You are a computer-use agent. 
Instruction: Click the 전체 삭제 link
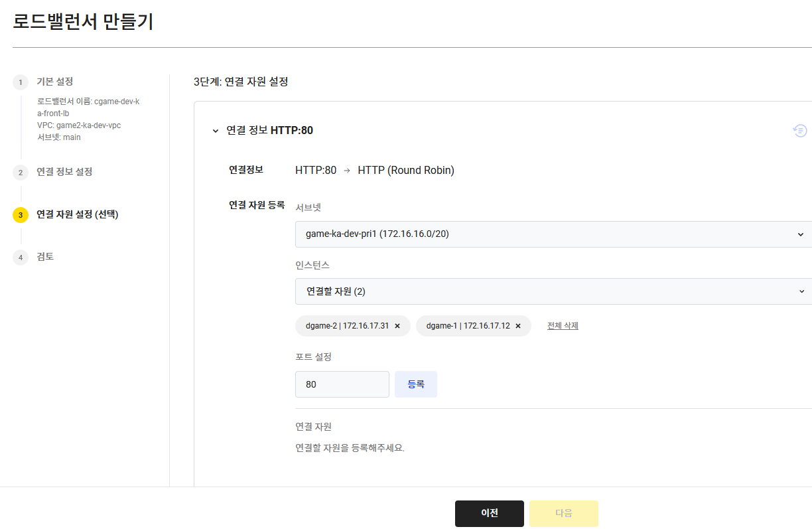562,326
